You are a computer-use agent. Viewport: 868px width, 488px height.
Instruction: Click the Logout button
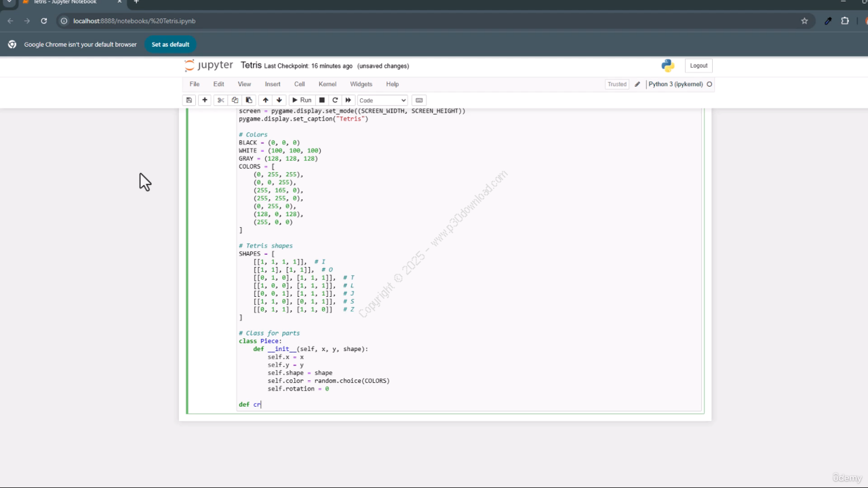(698, 66)
